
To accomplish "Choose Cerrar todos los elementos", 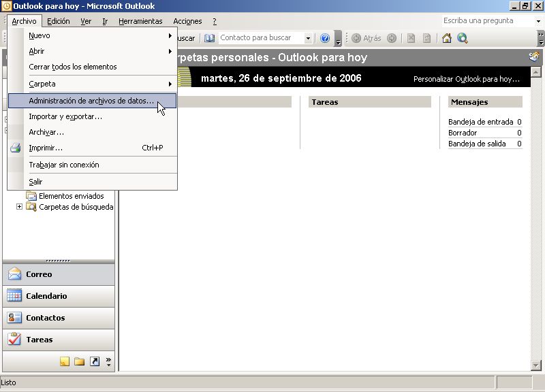I will [92, 67].
